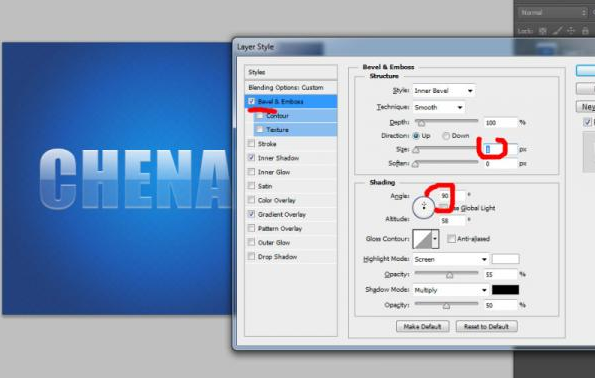Enable the Stroke checkbox
Viewport: 595px width, 378px height.
tap(251, 143)
